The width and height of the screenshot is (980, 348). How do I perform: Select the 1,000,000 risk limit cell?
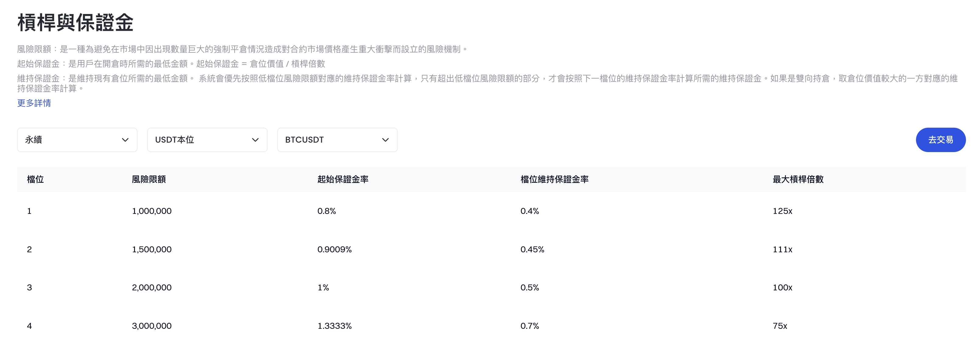[151, 211]
